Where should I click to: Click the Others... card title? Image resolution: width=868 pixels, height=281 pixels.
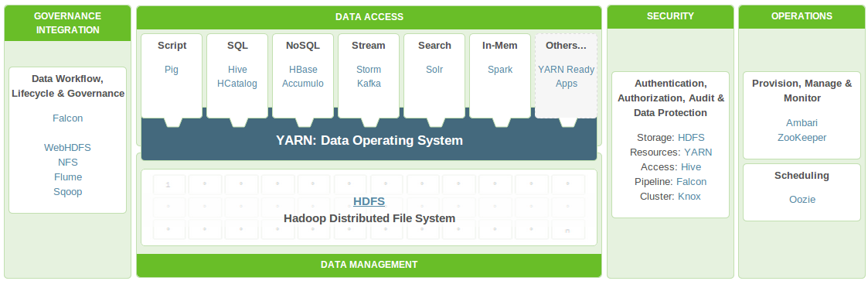566,46
